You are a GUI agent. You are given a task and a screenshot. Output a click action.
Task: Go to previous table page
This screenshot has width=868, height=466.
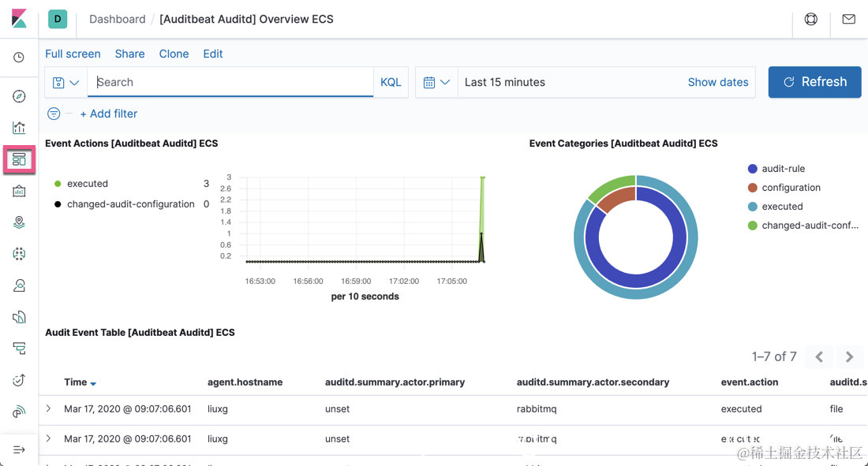coord(819,357)
